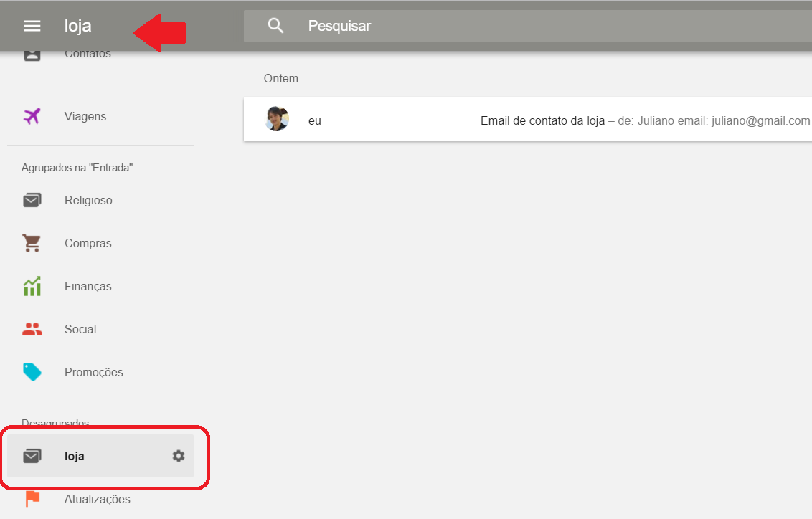The image size is (812, 519).
Task: Open the hamburger main menu
Action: click(x=32, y=26)
